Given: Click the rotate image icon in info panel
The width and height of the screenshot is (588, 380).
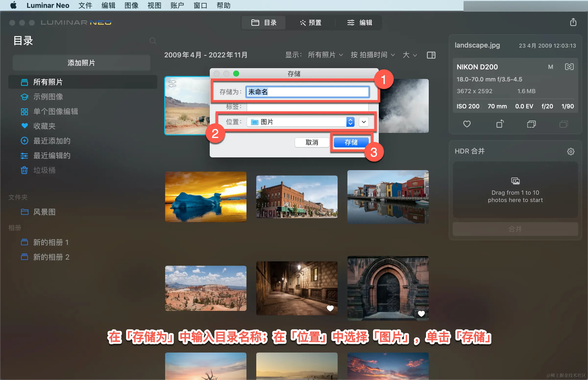Looking at the screenshot, I should [500, 124].
